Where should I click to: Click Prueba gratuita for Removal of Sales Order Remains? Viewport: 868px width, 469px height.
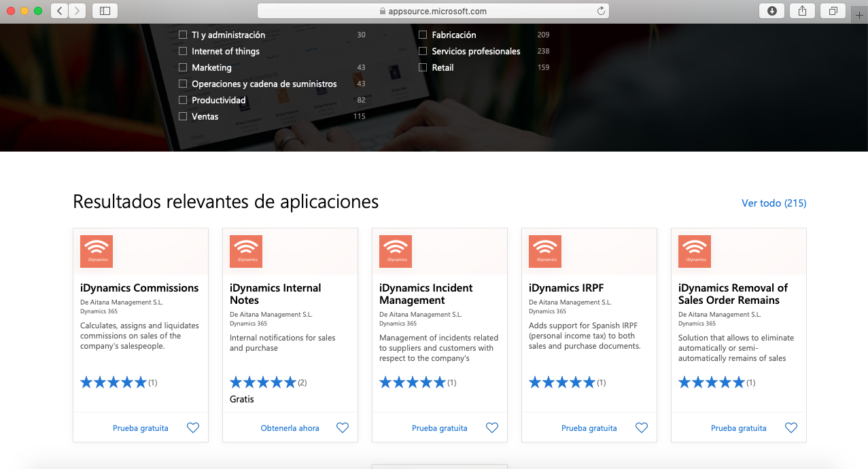point(739,428)
